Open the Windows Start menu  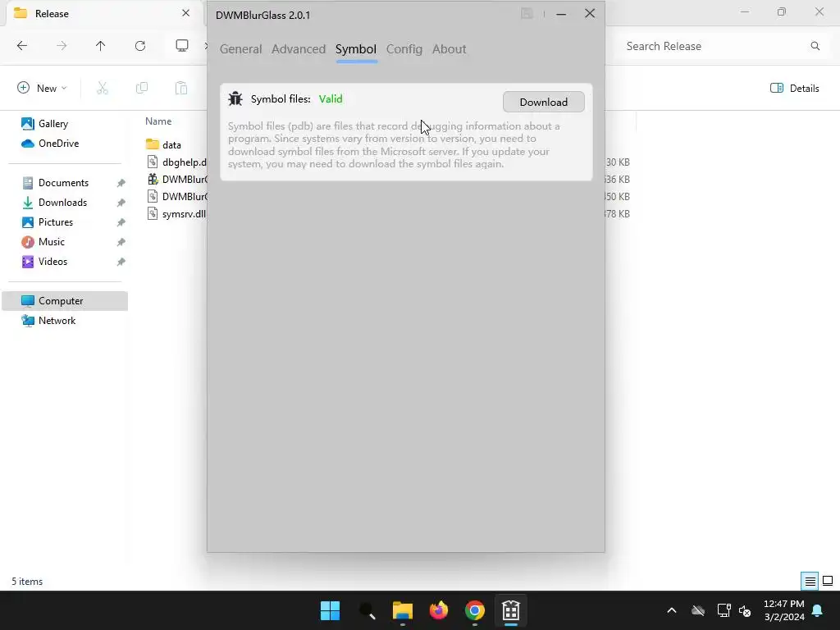tap(330, 610)
